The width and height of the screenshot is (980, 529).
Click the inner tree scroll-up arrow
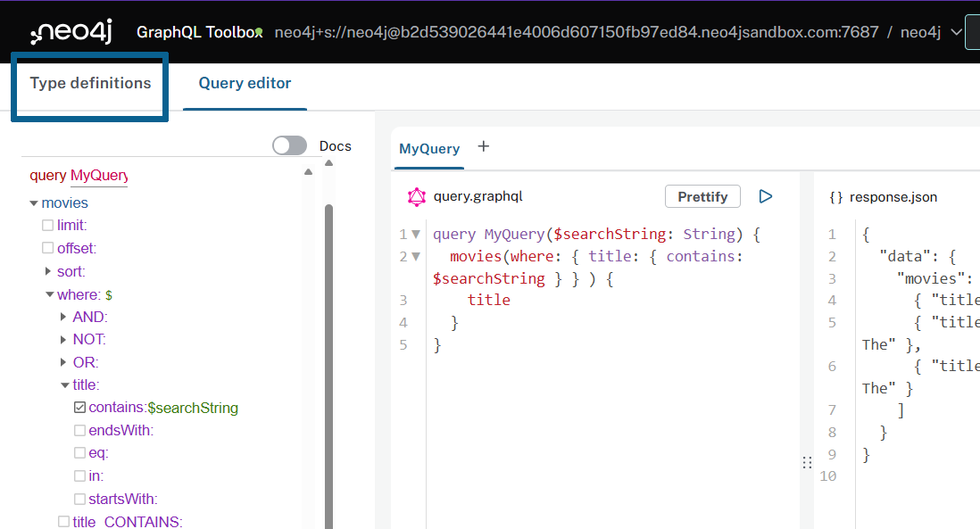tap(308, 172)
